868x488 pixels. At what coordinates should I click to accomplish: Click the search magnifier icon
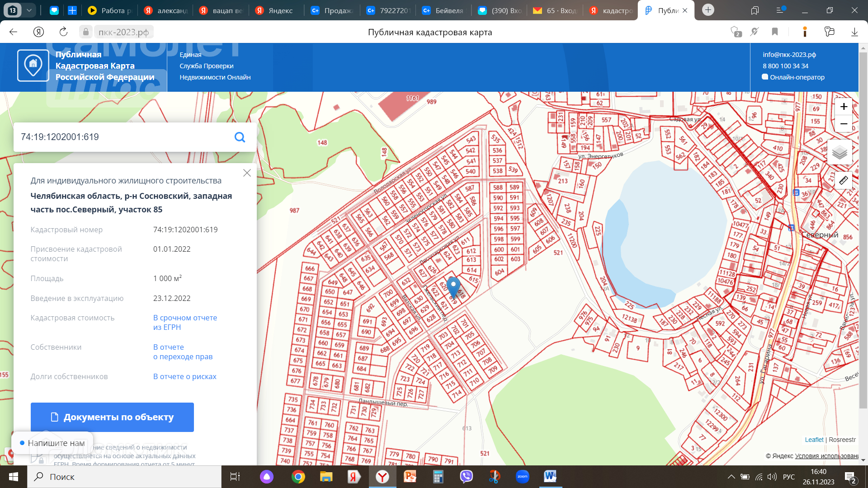pyautogui.click(x=240, y=137)
